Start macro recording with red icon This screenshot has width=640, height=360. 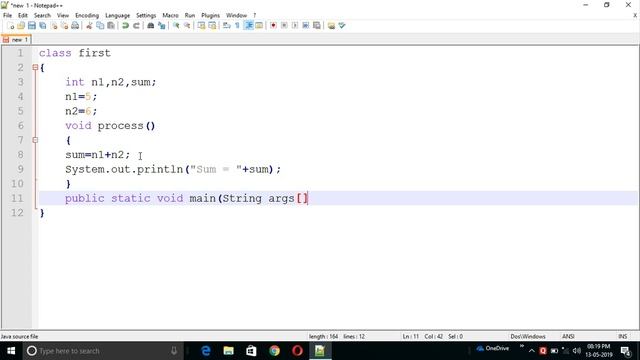pos(273,26)
